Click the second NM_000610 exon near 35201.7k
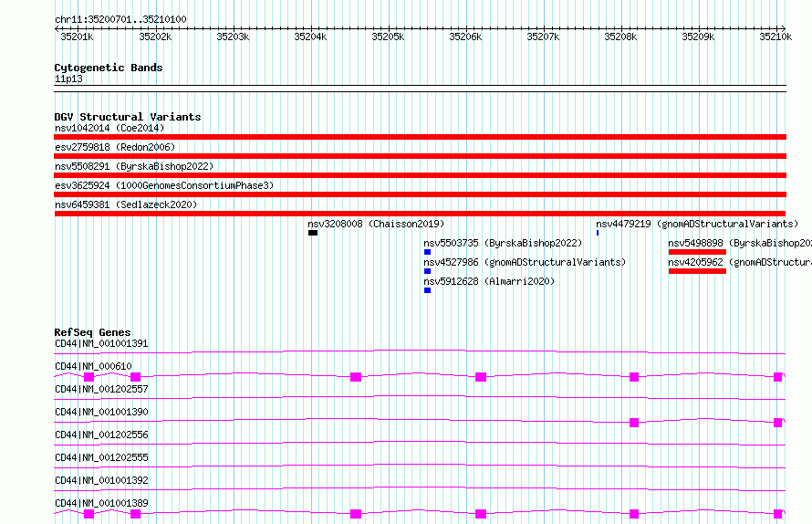This screenshot has height=524, width=812. (136, 377)
